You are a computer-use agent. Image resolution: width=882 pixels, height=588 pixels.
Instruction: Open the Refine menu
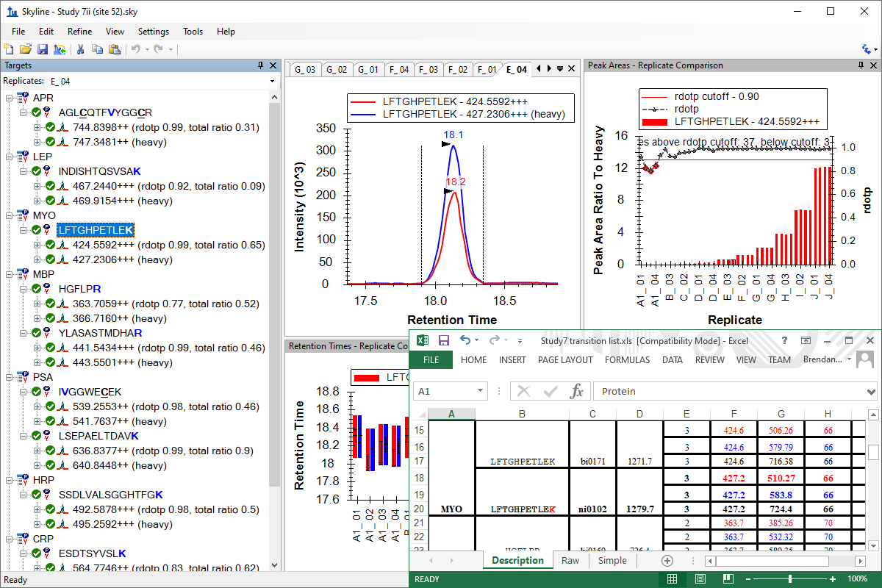tap(79, 32)
